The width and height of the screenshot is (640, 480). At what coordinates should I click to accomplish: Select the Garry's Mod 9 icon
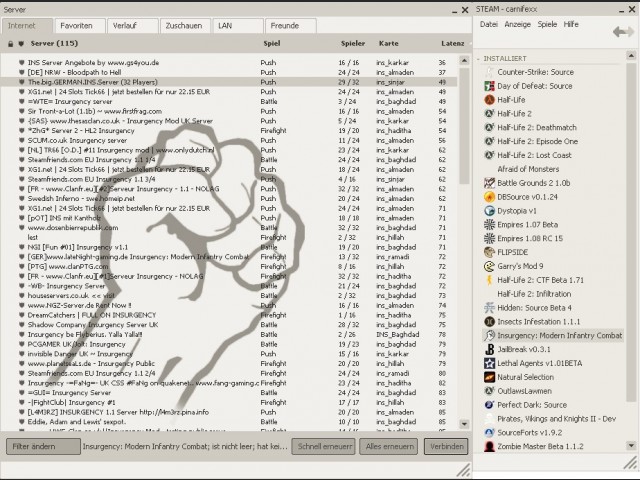(487, 266)
